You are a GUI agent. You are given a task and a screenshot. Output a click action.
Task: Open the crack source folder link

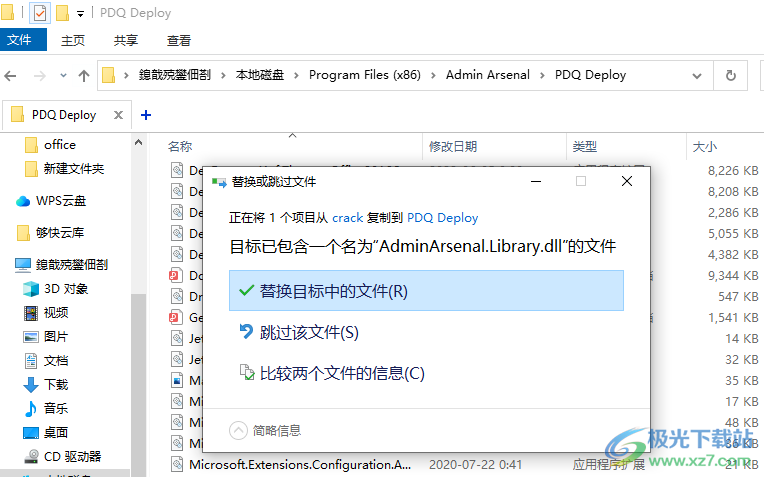click(347, 218)
